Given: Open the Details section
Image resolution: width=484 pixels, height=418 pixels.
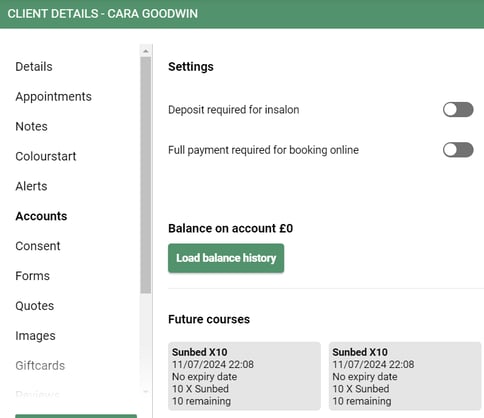Looking at the screenshot, I should [x=34, y=67].
